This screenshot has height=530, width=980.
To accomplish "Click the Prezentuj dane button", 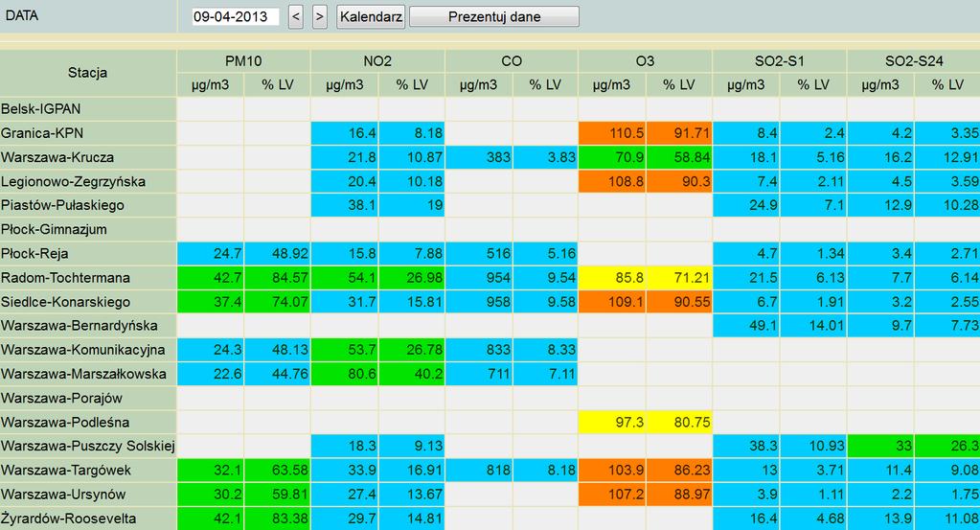I will (493, 17).
